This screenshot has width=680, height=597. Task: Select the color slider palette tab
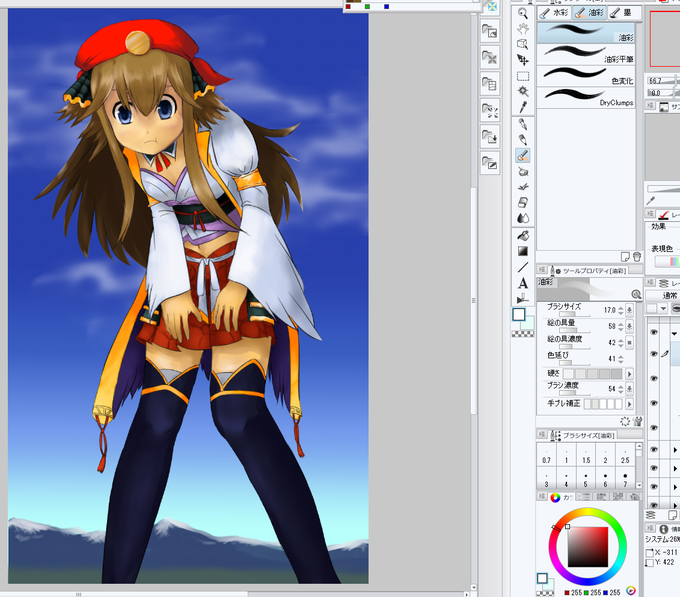pos(584,497)
